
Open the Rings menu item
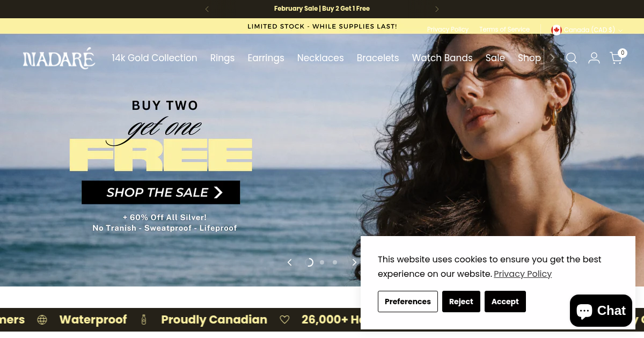pos(222,58)
